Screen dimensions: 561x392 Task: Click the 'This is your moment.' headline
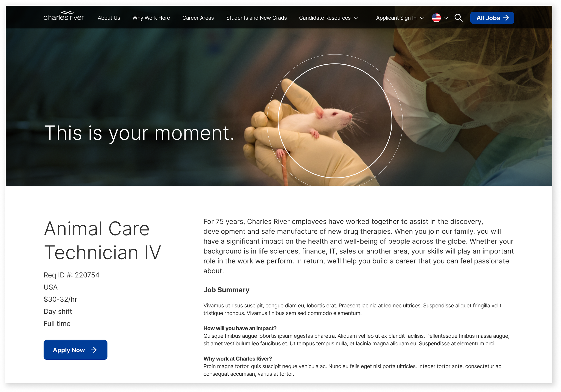click(139, 134)
